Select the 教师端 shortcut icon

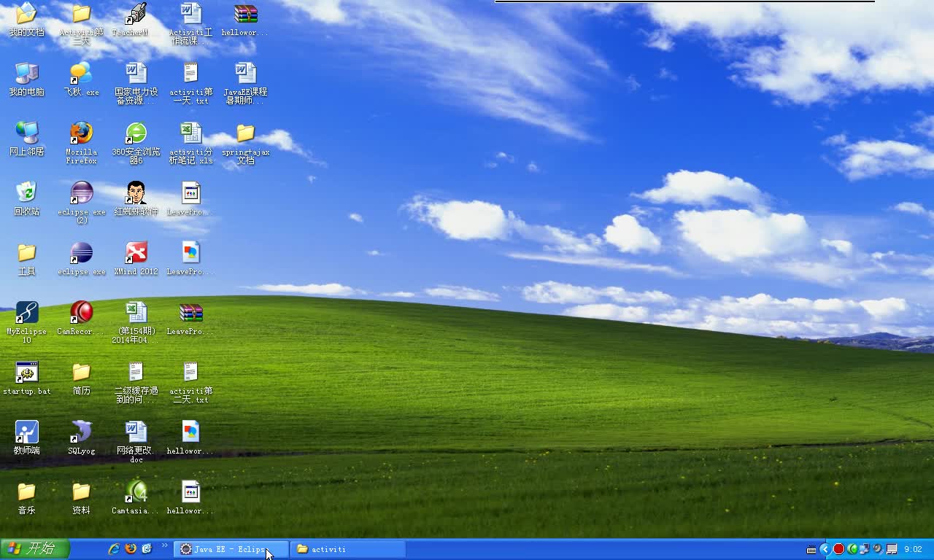(26, 438)
